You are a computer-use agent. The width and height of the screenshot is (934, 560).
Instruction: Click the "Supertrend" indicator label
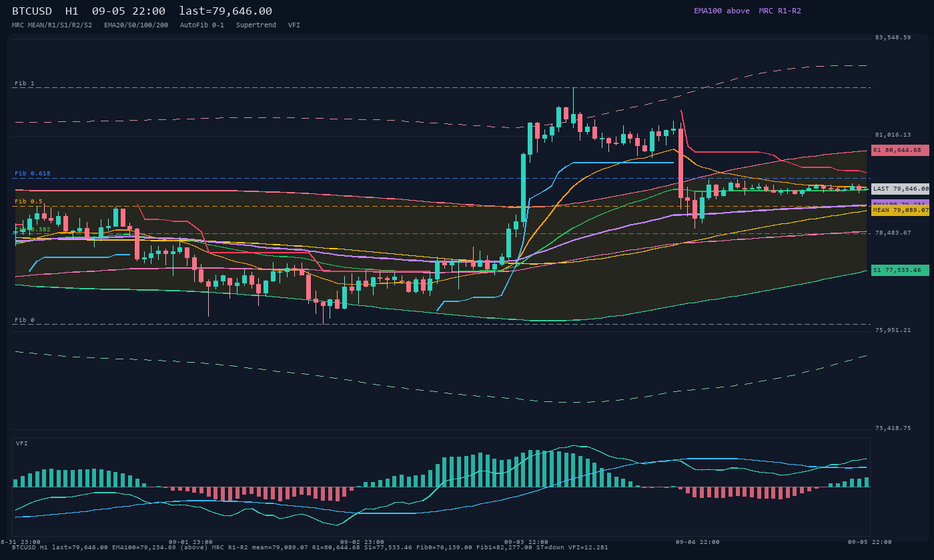tap(256, 25)
